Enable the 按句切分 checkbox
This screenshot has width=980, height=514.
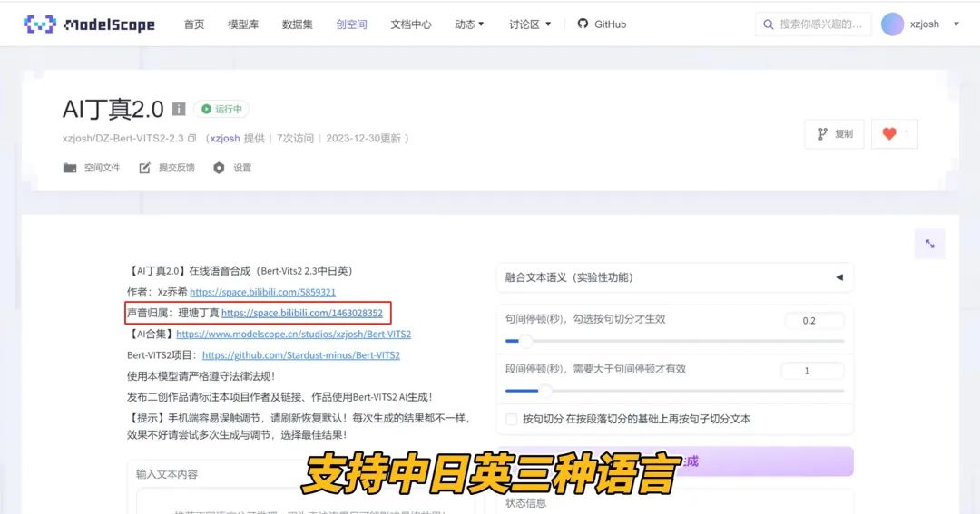[x=512, y=419]
